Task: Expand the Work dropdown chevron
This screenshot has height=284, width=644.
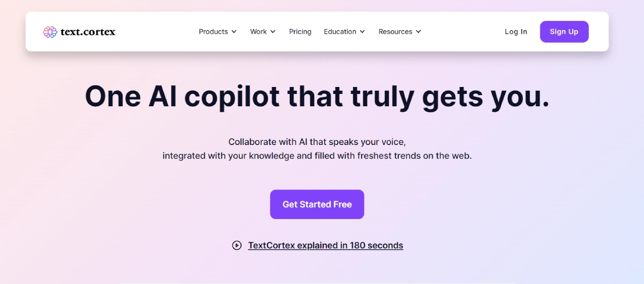Action: click(273, 32)
